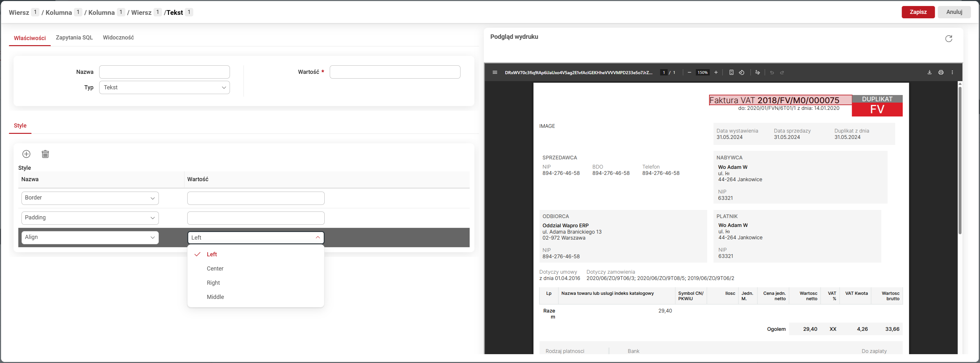Open PDF viewer sidebar menu
The image size is (980, 363).
coord(495,72)
